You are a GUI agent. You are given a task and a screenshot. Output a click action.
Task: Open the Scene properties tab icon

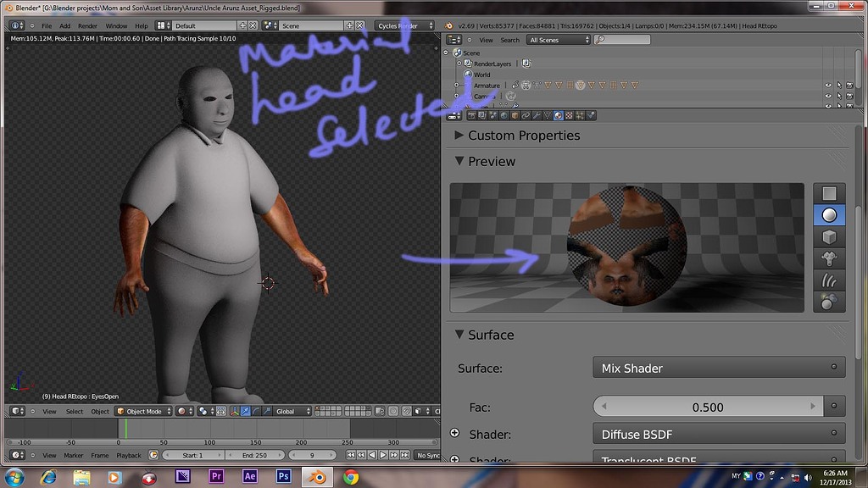493,115
